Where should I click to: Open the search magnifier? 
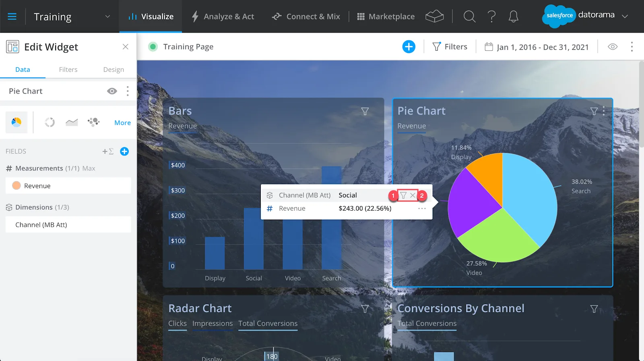[469, 17]
